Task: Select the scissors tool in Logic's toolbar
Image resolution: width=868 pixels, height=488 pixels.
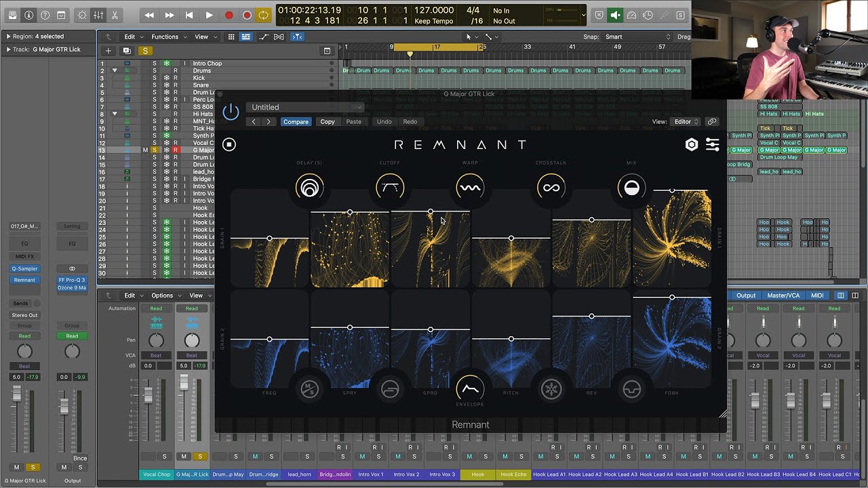Action: coord(116,14)
